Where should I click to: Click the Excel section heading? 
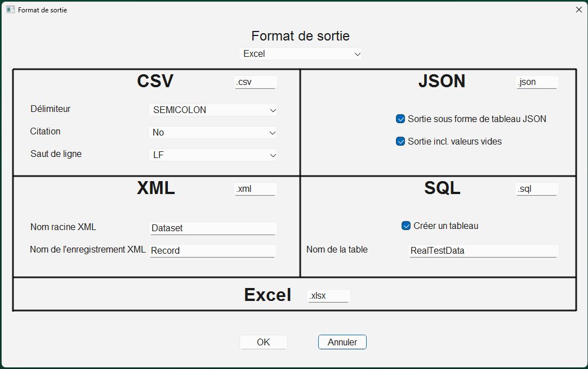(268, 295)
